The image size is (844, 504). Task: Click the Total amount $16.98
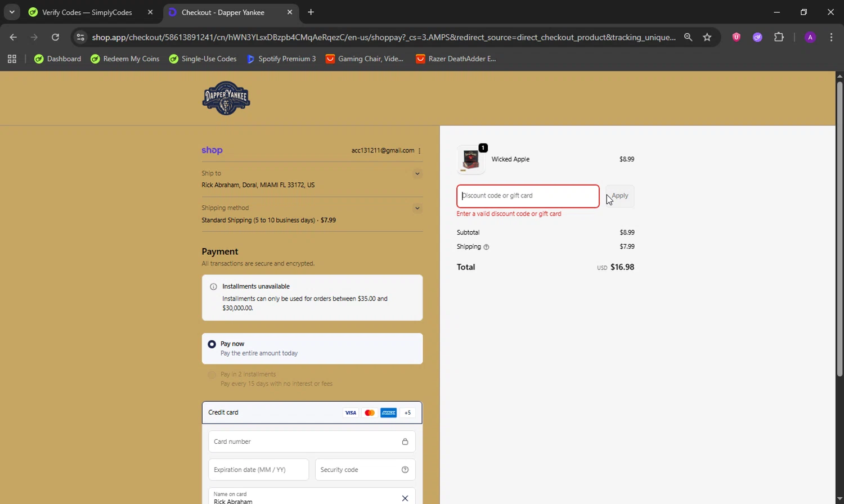[x=622, y=267]
